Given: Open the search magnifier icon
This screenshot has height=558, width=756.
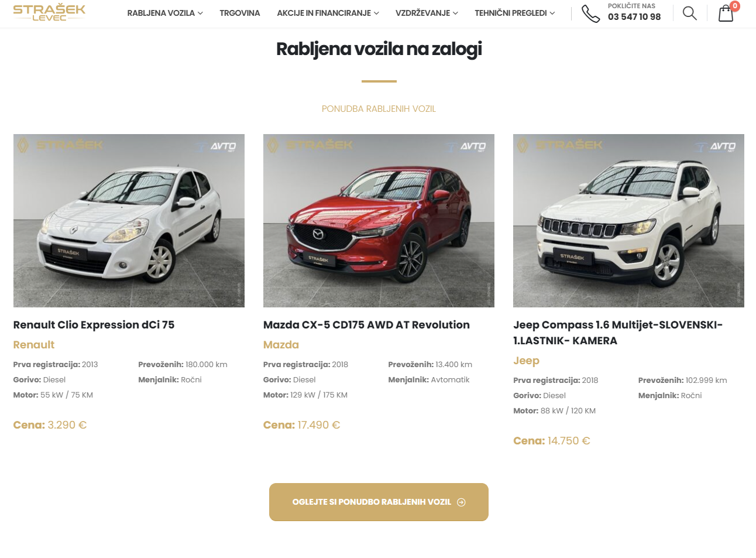Looking at the screenshot, I should (x=690, y=13).
